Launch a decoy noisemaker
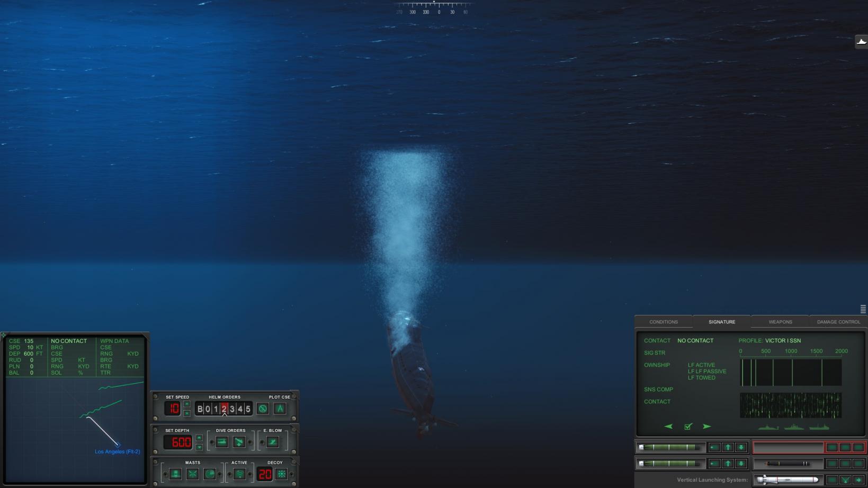 (282, 474)
